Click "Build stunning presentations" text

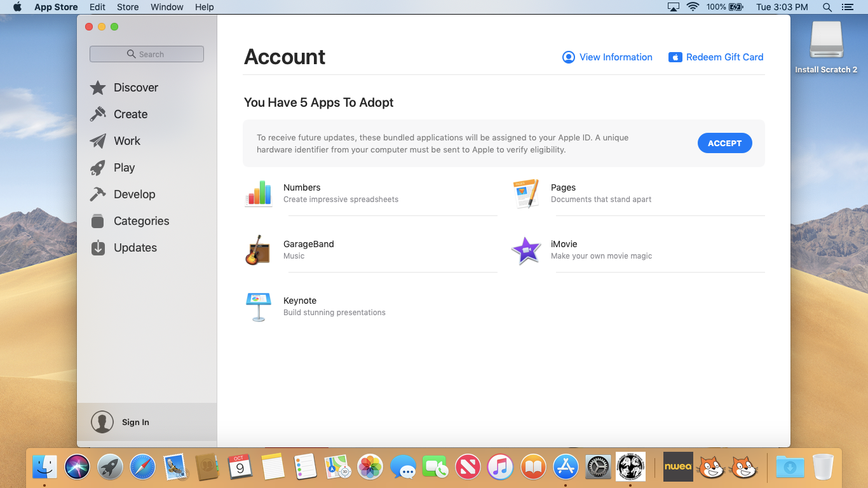coord(335,313)
